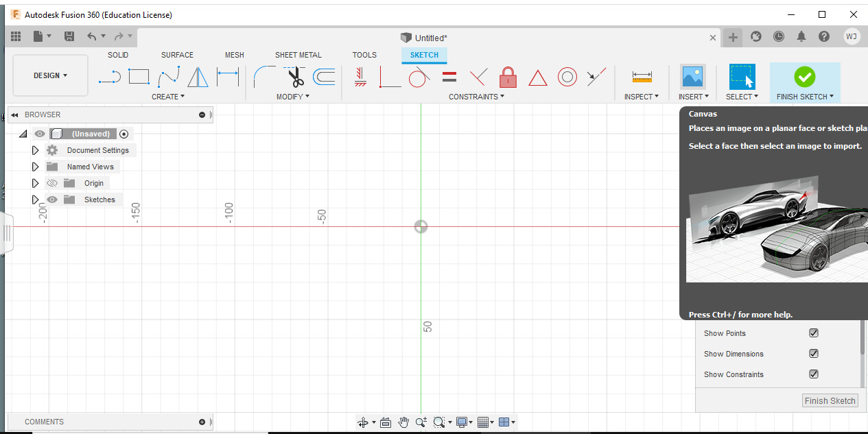Undo the last action
The width and height of the screenshot is (868, 434).
point(92,36)
